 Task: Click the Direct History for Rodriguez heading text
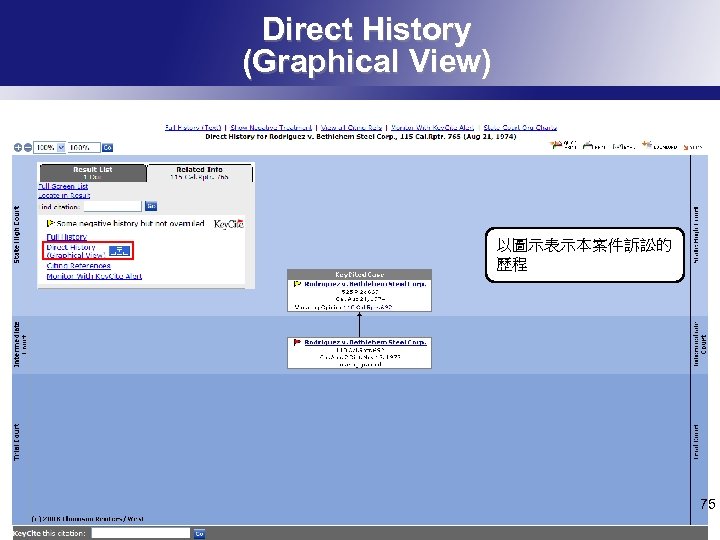click(360, 136)
